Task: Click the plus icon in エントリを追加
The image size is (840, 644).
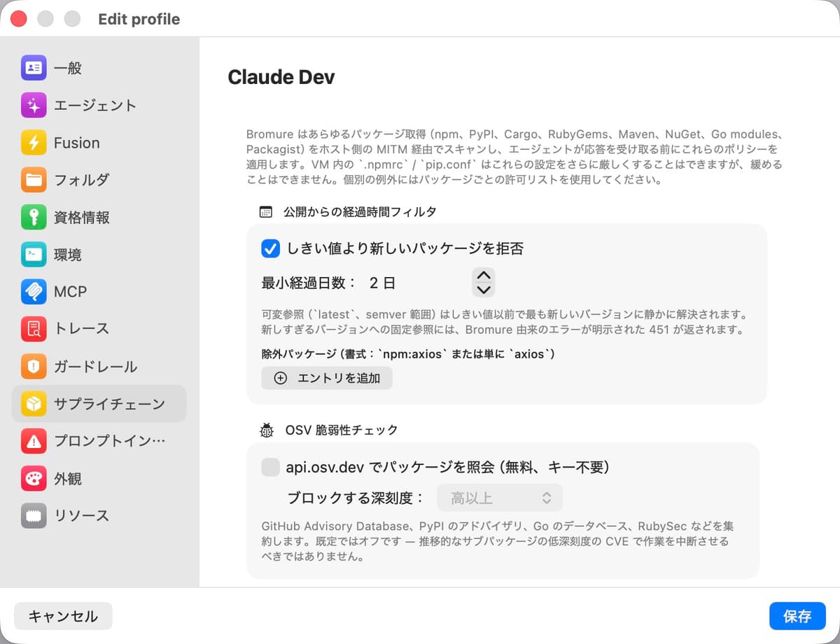Action: (x=281, y=378)
